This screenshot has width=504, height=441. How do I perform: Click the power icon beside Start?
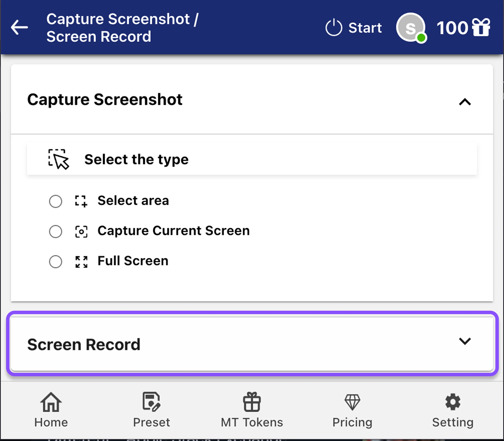point(334,27)
